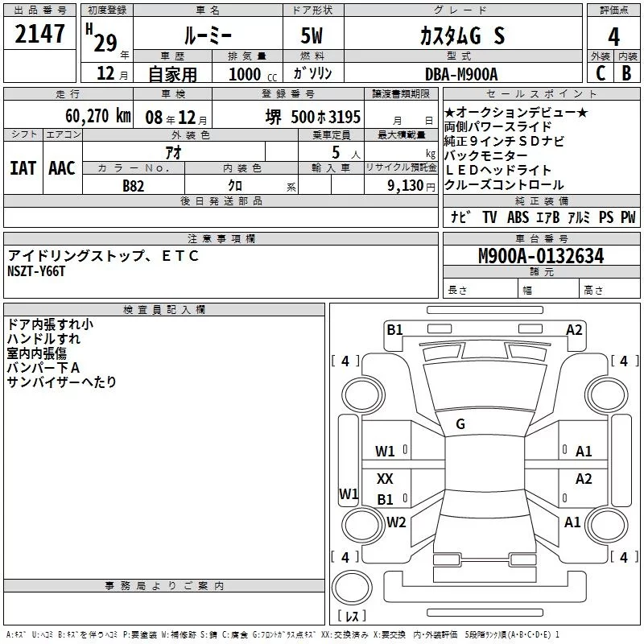The height and width of the screenshot is (644, 644).
Task: Click the XX damage mark on diagram
Action: [386, 479]
